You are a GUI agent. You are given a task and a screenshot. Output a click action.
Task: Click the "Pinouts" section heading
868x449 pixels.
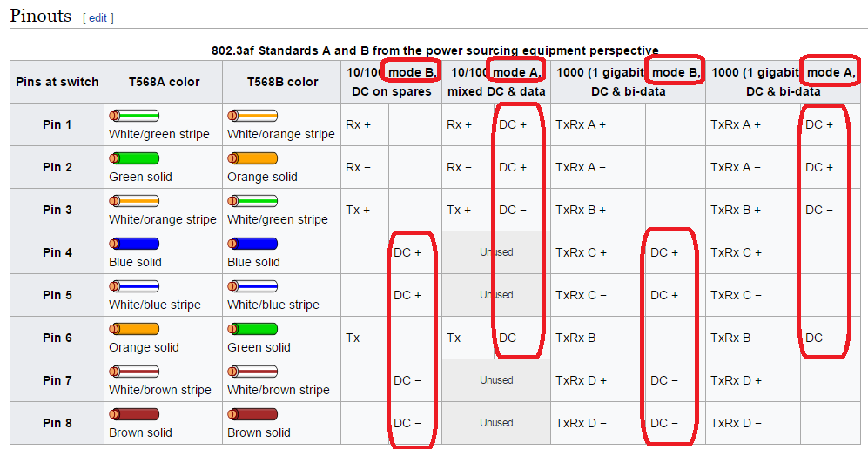point(41,17)
